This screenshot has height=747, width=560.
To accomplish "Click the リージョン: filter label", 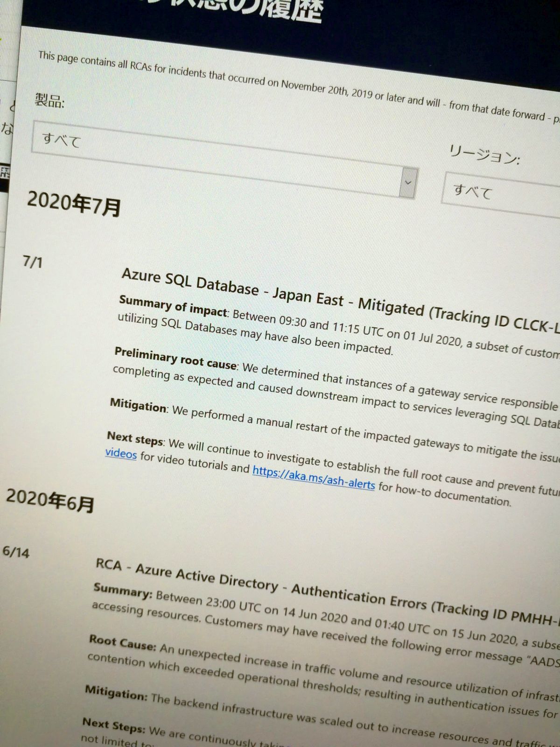I will pyautogui.click(x=484, y=155).
